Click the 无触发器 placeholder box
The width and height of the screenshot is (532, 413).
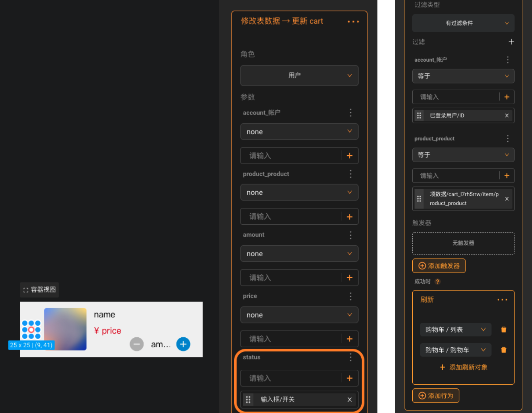(x=463, y=243)
